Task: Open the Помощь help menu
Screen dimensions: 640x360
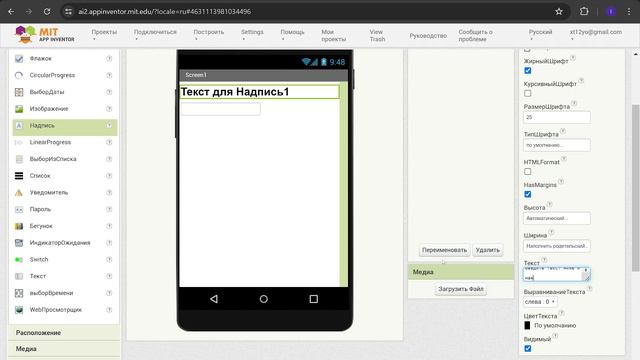Action: pos(292,35)
